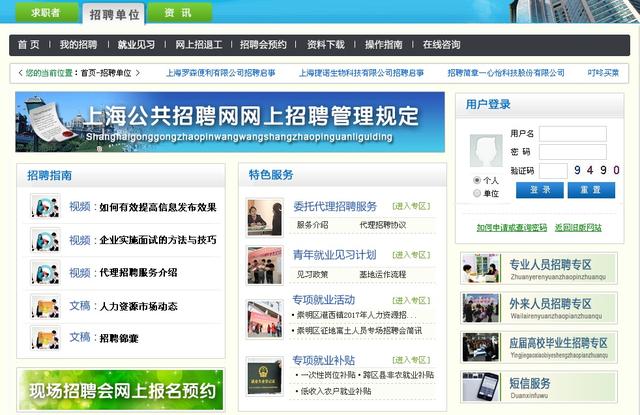Select the 个人 radio button
Image resolution: width=640 pixels, height=415 pixels.
tap(477, 180)
